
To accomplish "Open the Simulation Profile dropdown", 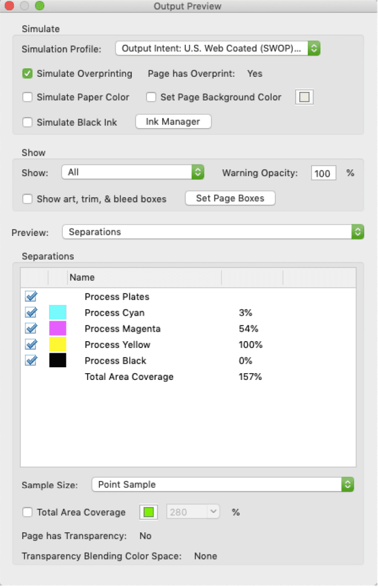I will (x=218, y=48).
